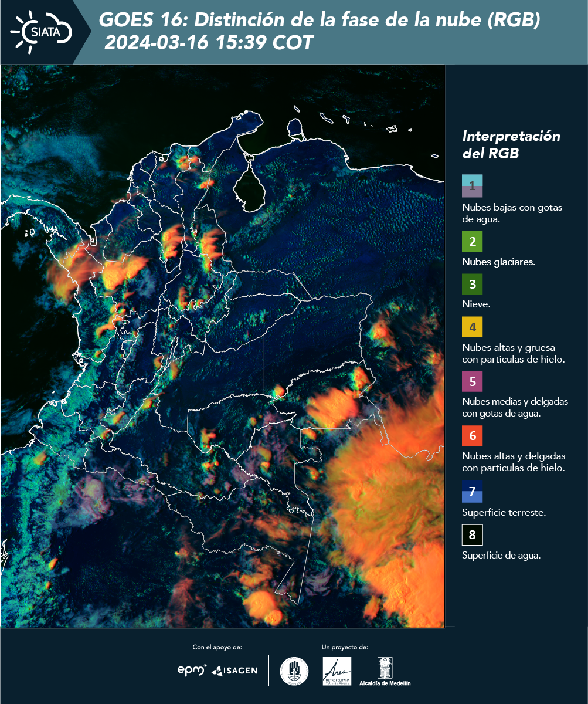The width and height of the screenshot is (588, 704).
Task: Click the Área Metropolitana logo
Action: click(337, 671)
